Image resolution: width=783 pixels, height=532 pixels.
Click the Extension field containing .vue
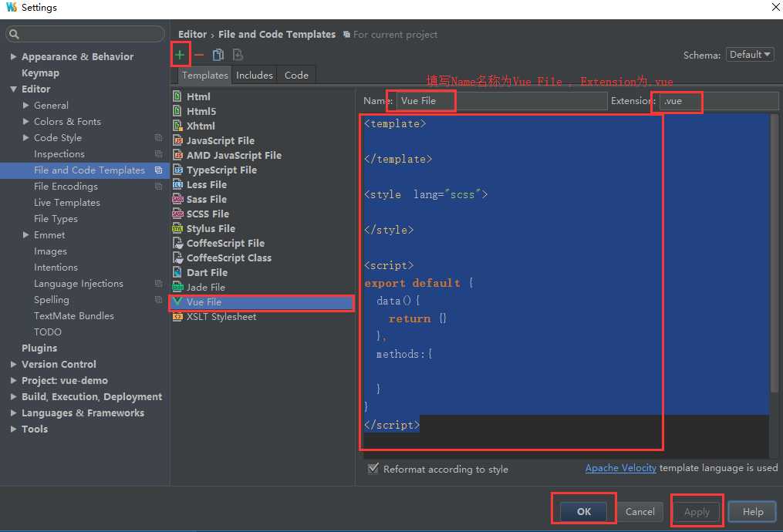tap(718, 101)
